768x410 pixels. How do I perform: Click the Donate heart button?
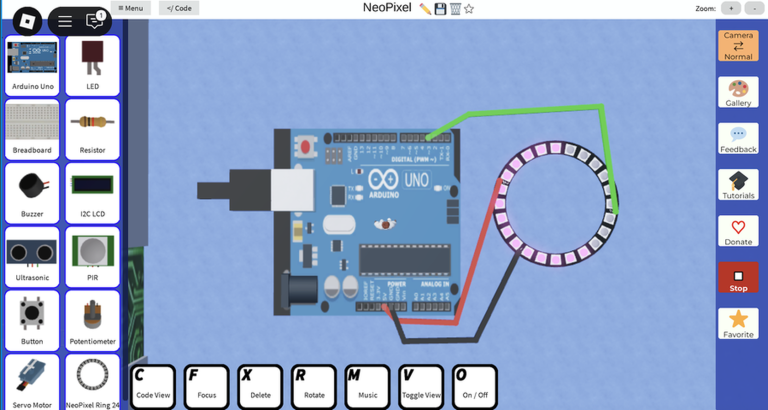(738, 231)
